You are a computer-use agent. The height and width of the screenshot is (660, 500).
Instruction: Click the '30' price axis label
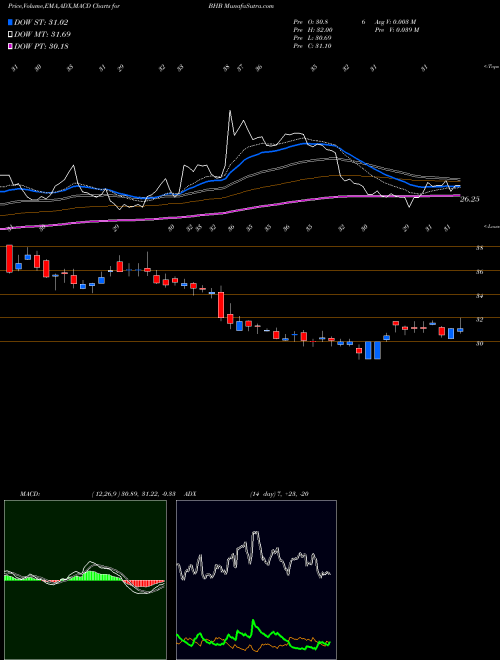tap(479, 343)
